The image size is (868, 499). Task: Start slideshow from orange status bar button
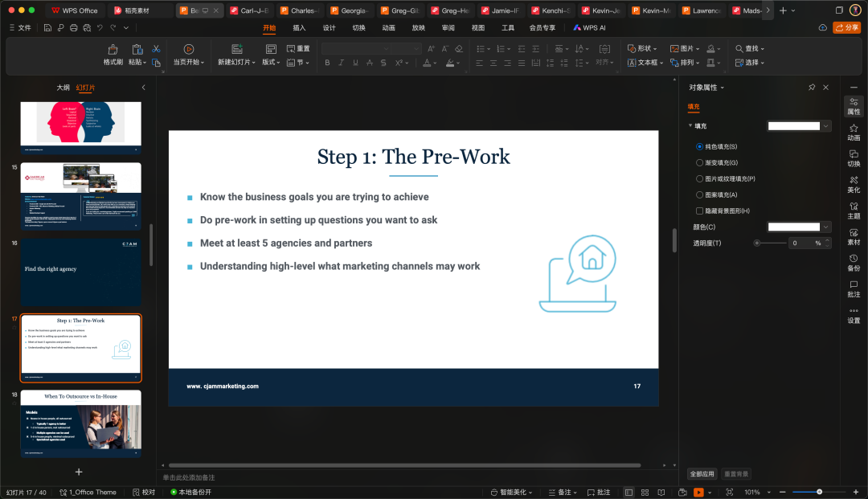[x=698, y=493]
